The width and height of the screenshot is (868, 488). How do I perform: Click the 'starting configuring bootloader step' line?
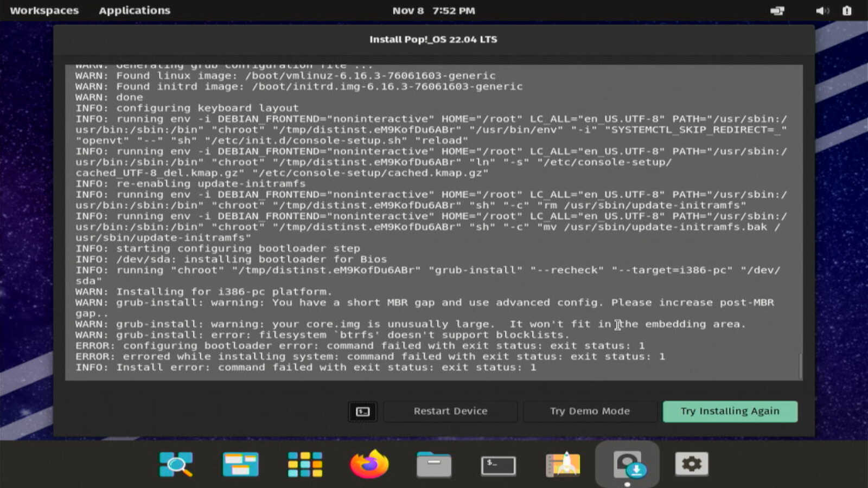pyautogui.click(x=218, y=248)
